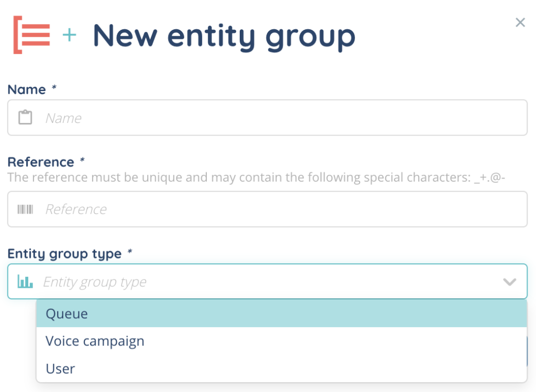Click the reference special characters hint text
Image resolution: width=536 pixels, height=392 pixels.
(x=259, y=177)
